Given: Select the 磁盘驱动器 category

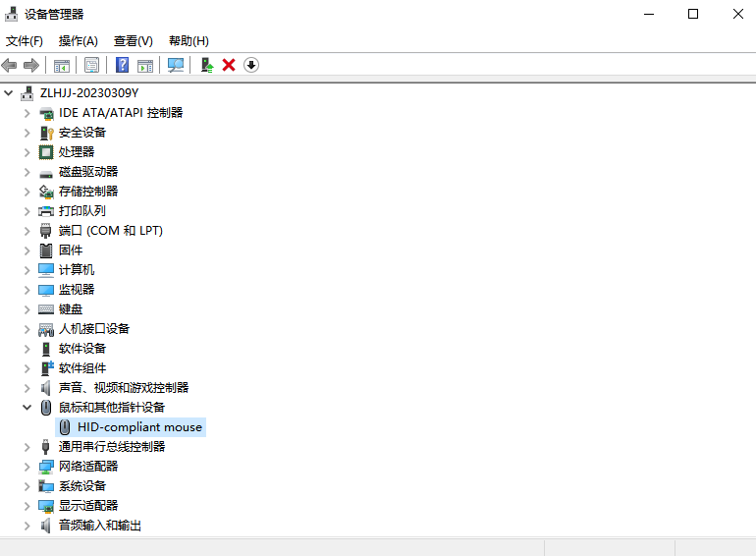Looking at the screenshot, I should 87,172.
